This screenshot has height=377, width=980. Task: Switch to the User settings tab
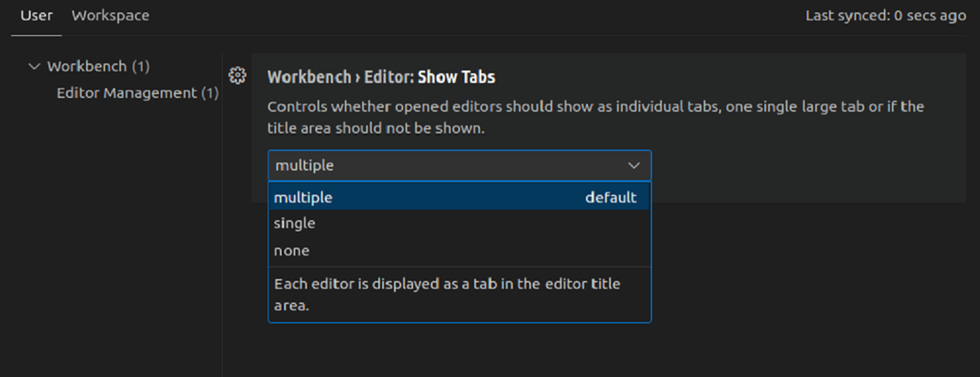pyautogui.click(x=37, y=16)
